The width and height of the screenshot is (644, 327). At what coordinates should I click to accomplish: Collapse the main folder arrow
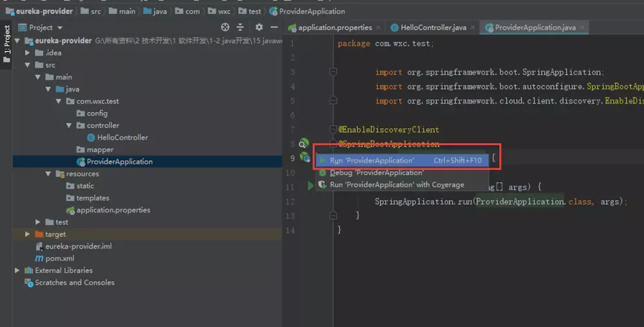click(38, 77)
